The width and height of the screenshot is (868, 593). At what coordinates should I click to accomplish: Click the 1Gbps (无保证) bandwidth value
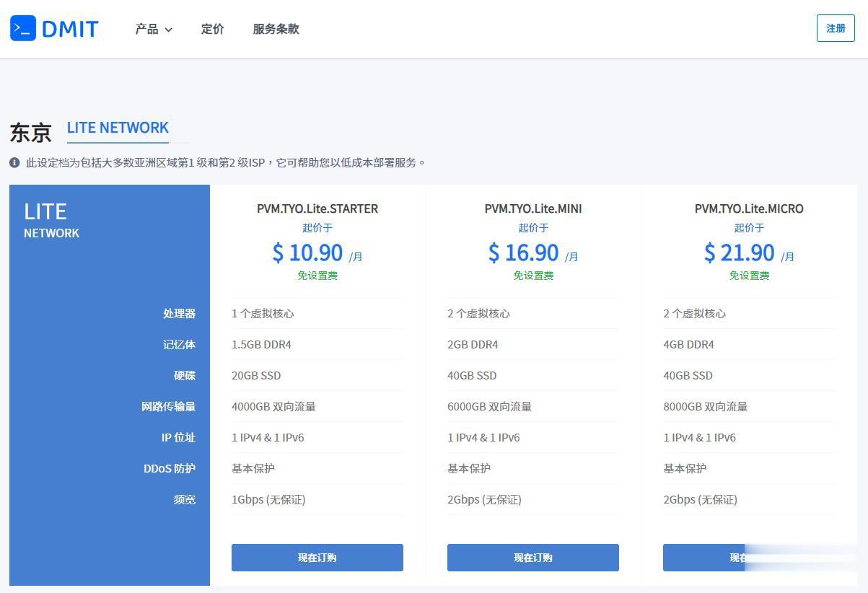click(x=268, y=500)
